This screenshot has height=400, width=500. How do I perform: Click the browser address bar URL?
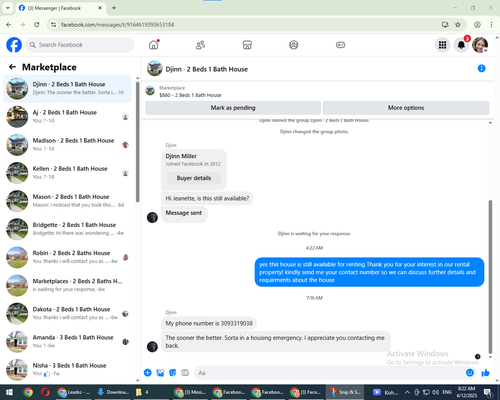tap(118, 25)
